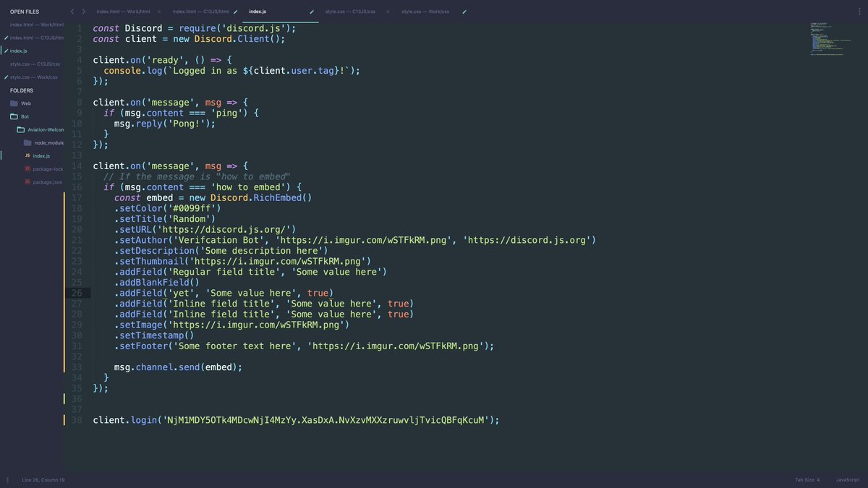The width and height of the screenshot is (868, 488).
Task: Open the JavaScript syntax selector in the status bar
Action: (848, 480)
